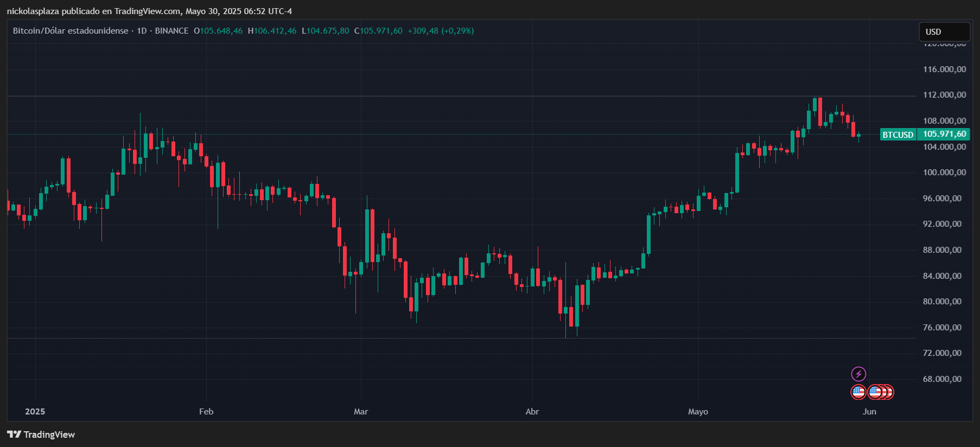Click the purple lightning bolt event icon
The image size is (980, 447).
858,374
